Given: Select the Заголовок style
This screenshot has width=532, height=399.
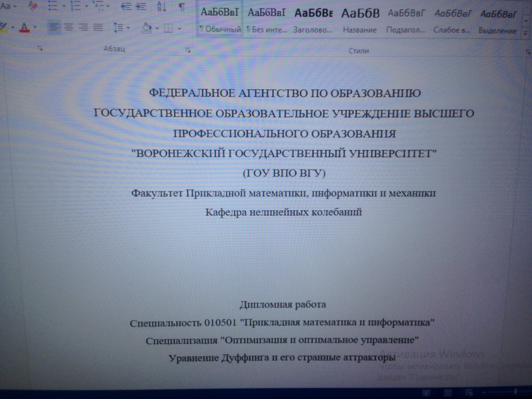Looking at the screenshot, I should tap(313, 21).
